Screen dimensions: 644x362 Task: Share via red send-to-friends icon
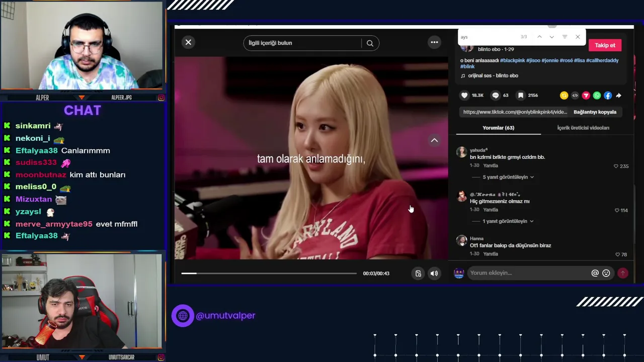(x=586, y=96)
